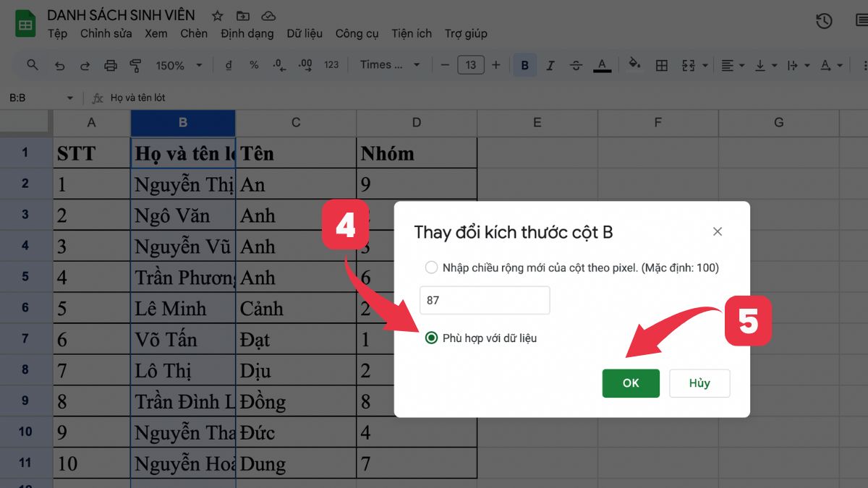Star the DANH SÁCH SINH VIÊN spreadsheet
868x488 pixels.
[x=216, y=15]
